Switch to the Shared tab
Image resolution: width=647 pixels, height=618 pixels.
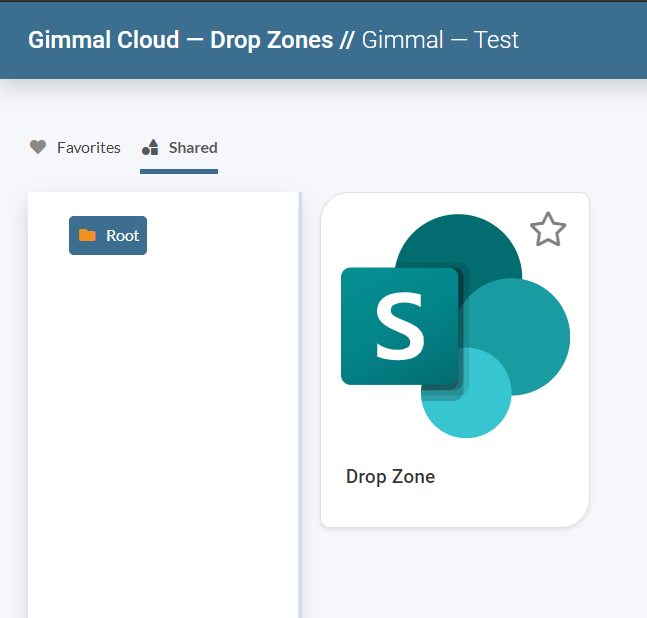[x=192, y=147]
